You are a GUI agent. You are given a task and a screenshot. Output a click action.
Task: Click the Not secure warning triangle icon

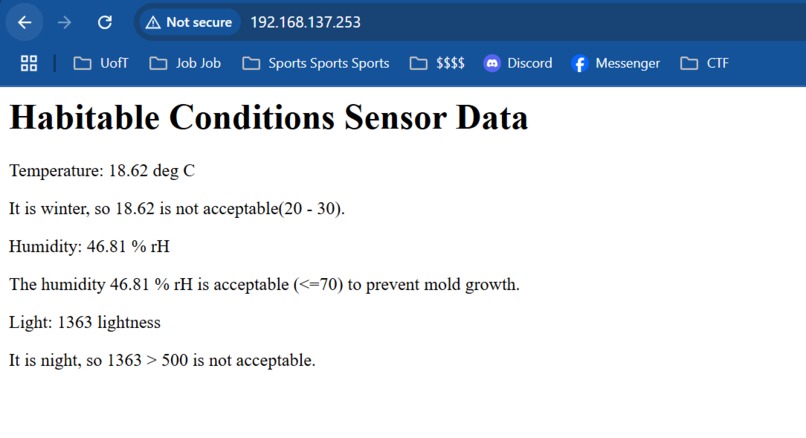pos(153,23)
